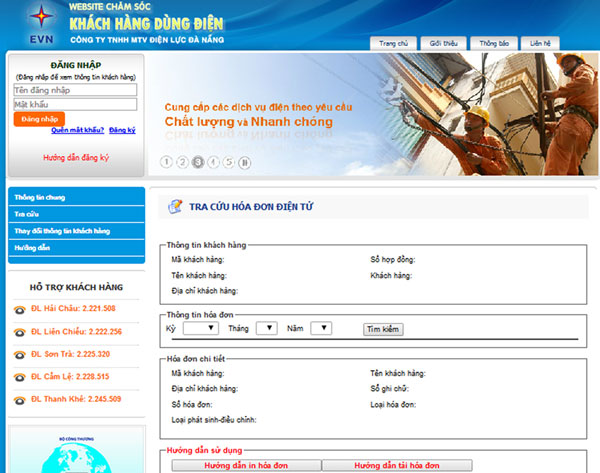Viewport: 600px width, 473px height.
Task: Open Thay đổi thông tin khách hàng menu
Action: 76,231
